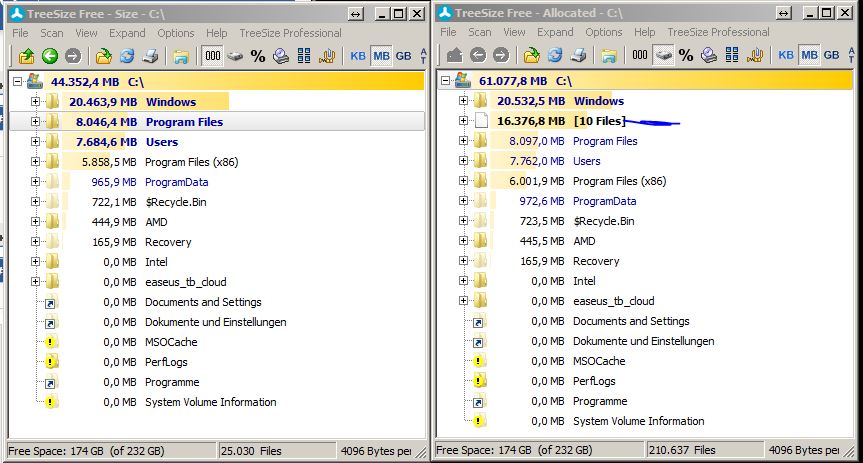Click Forward arrow in Size window
Image resolution: width=863 pixels, height=463 pixels.
coord(73,56)
